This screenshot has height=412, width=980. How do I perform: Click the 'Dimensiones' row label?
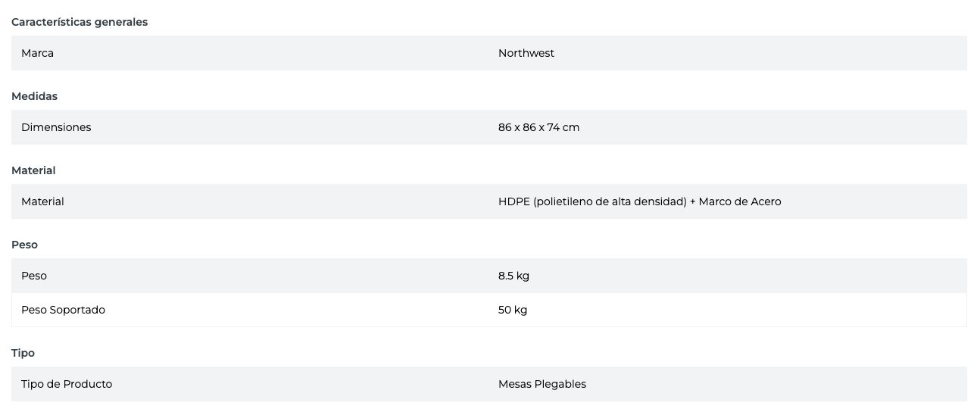[56, 127]
